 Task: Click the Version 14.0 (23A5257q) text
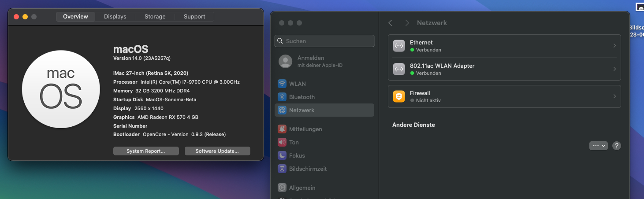(142, 58)
